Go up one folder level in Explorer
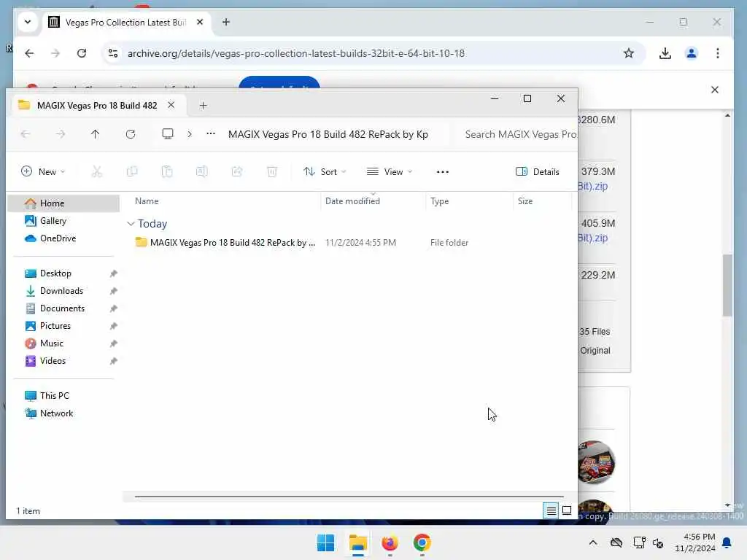Screen dimensions: 747x560 96,134
